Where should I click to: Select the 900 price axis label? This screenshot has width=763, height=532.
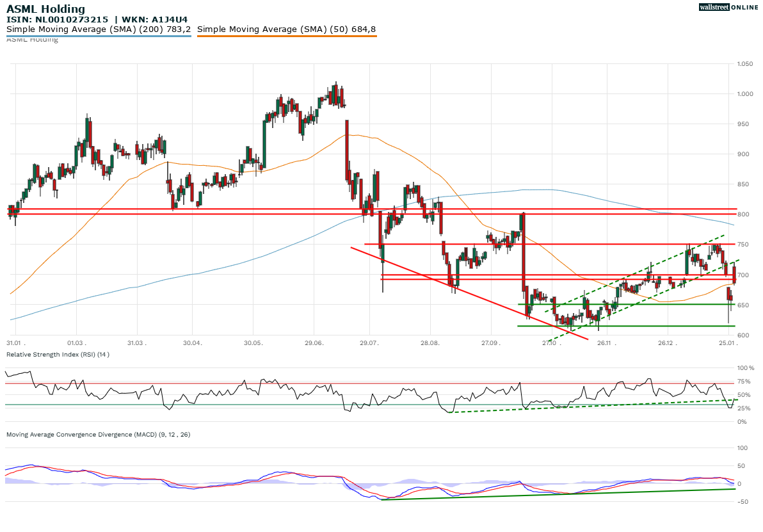coord(743,154)
